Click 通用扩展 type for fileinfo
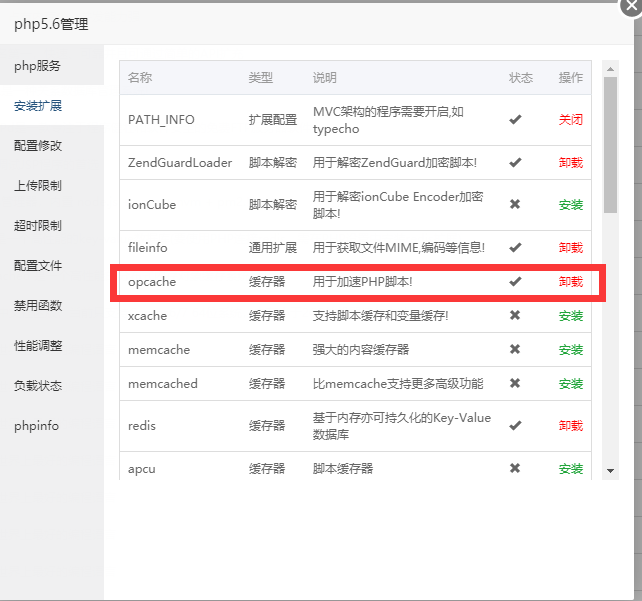 point(273,247)
